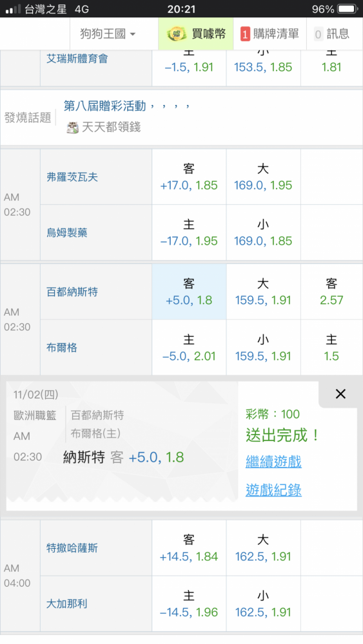Image resolution: width=363 pixels, height=644 pixels.
Task: Open the 狗狗王國 dropdown menu
Action: (x=108, y=33)
